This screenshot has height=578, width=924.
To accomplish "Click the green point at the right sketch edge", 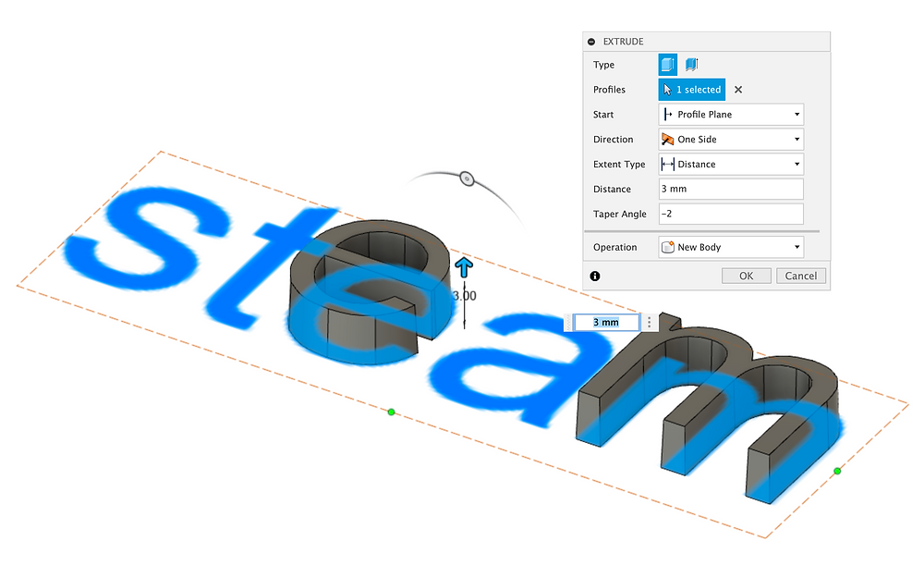I will click(837, 471).
